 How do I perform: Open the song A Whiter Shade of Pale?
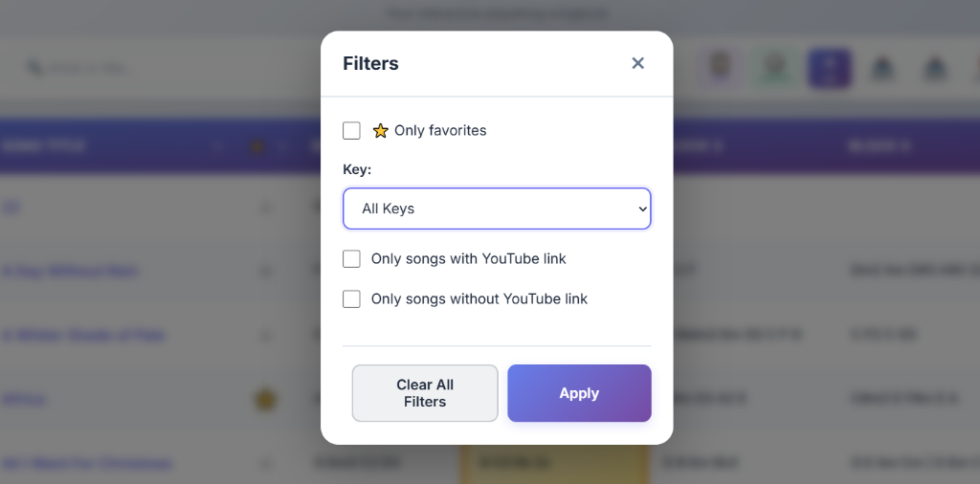coord(83,335)
